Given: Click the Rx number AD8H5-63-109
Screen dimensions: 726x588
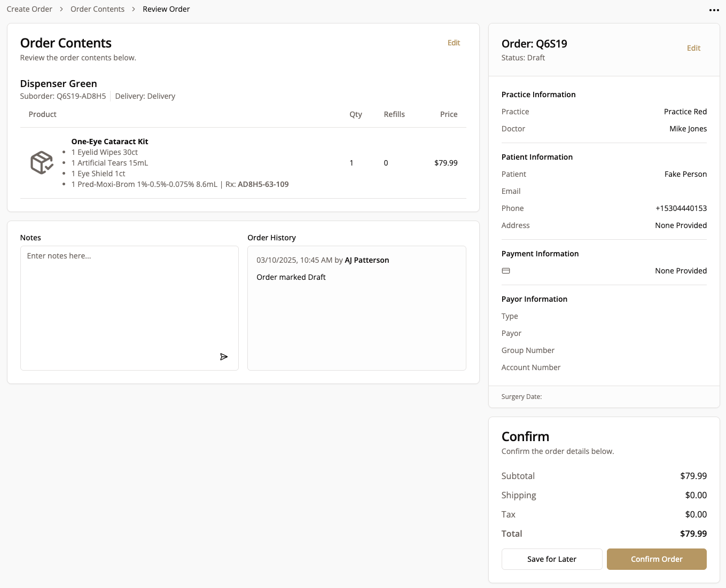Looking at the screenshot, I should pyautogui.click(x=263, y=184).
